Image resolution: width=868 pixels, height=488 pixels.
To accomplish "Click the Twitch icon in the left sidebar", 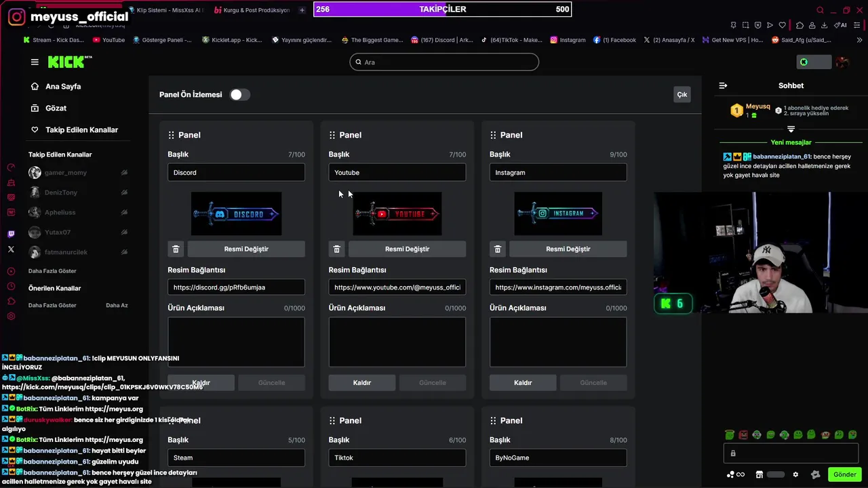I will pyautogui.click(x=11, y=233).
